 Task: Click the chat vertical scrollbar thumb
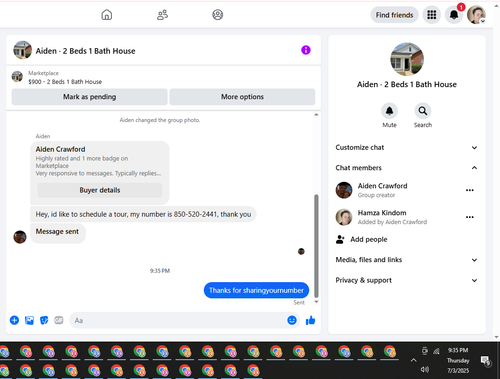[316, 246]
